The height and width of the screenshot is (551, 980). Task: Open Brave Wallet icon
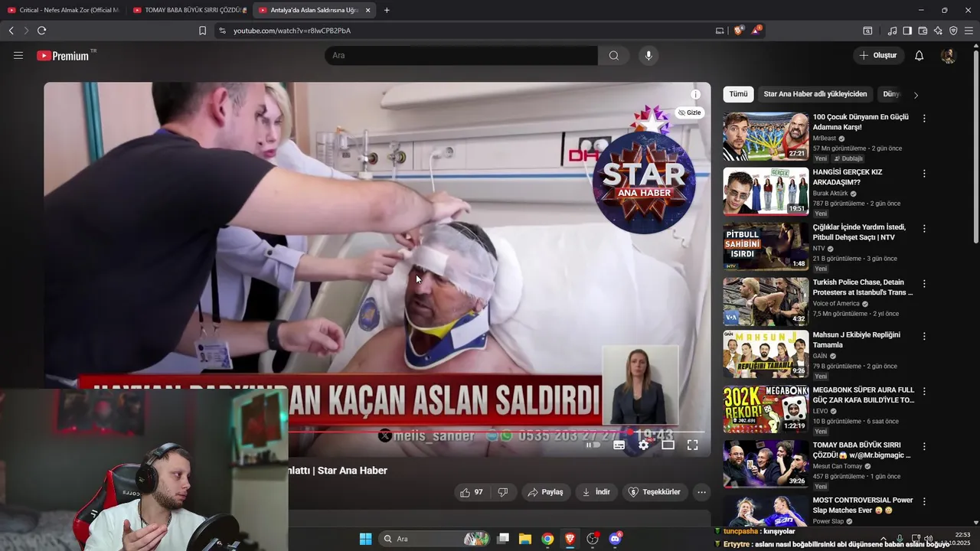[923, 31]
